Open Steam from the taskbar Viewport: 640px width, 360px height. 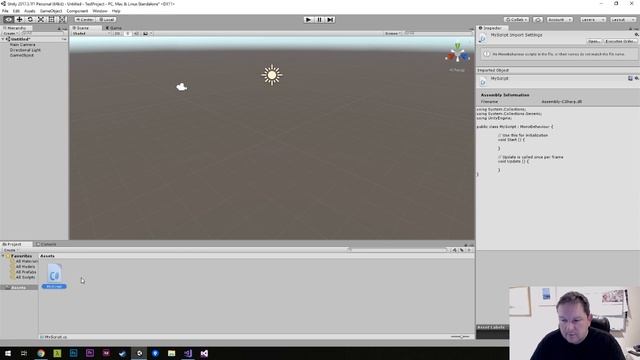(122, 353)
